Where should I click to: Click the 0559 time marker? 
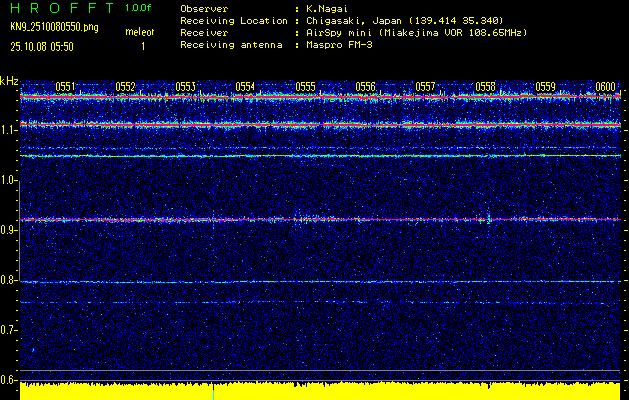pyautogui.click(x=545, y=87)
